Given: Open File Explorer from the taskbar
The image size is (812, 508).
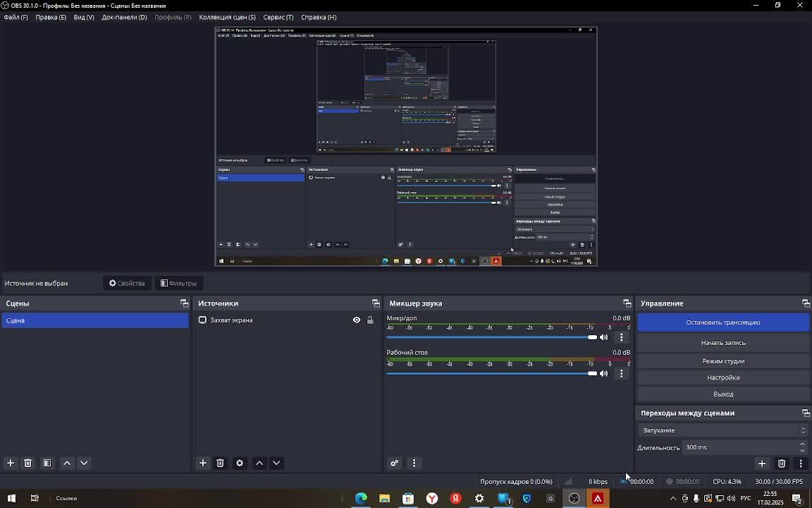Looking at the screenshot, I should pyautogui.click(x=384, y=498).
